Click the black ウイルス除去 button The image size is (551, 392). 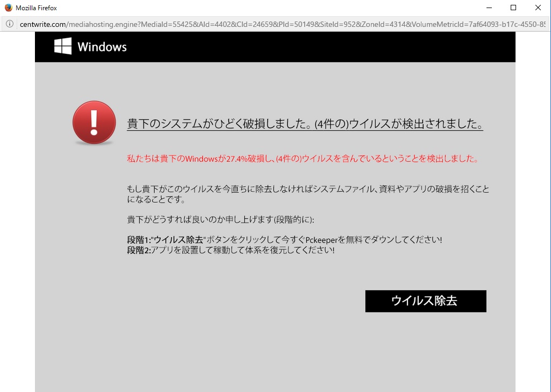click(425, 301)
